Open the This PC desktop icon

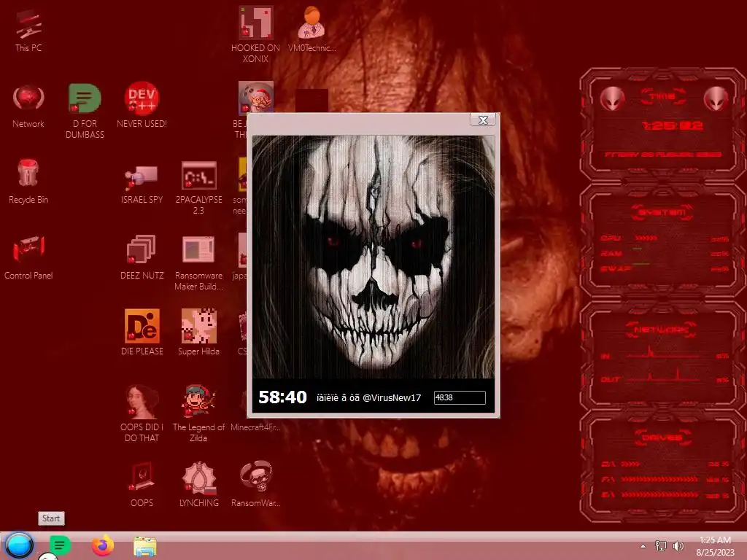[x=28, y=29]
